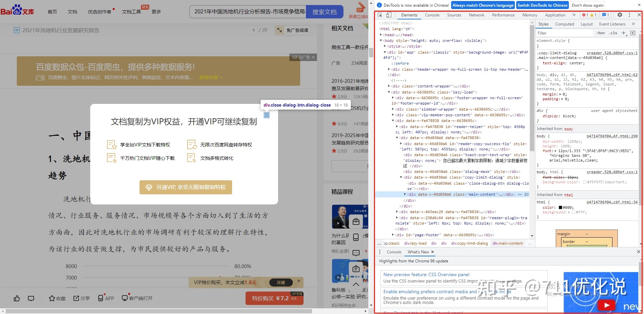Click the #f5f5f5 background-color swatch
The width and height of the screenshot is (644, 314).
pos(585,182)
